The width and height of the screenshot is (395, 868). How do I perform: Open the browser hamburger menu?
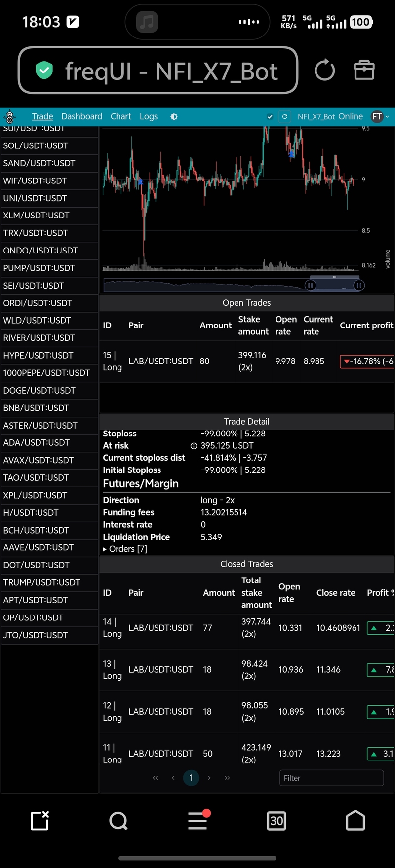click(197, 821)
